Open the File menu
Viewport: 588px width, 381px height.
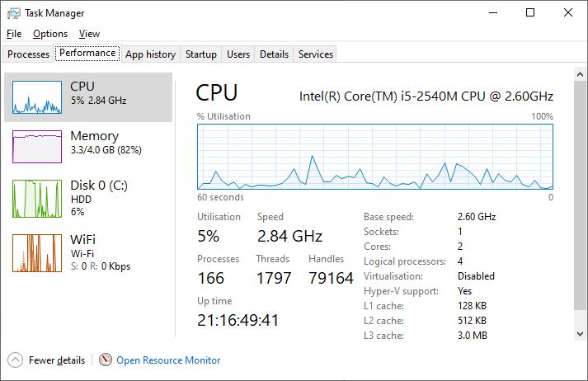pyautogui.click(x=14, y=34)
